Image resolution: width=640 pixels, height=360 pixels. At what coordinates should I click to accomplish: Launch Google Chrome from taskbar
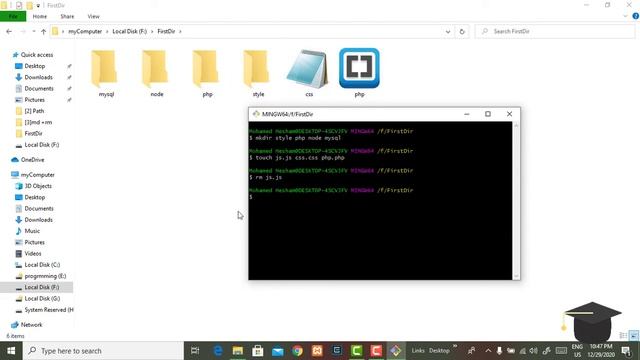tap(298, 351)
